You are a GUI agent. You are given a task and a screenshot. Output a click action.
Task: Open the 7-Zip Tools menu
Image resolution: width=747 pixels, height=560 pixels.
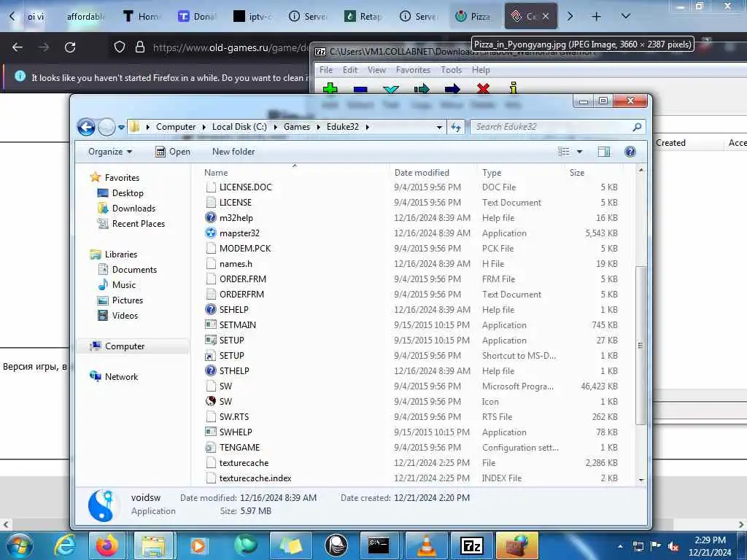[x=451, y=70]
